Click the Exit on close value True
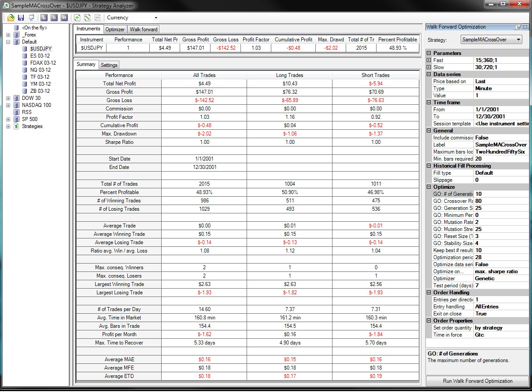This screenshot has height=392, width=532. click(x=501, y=314)
